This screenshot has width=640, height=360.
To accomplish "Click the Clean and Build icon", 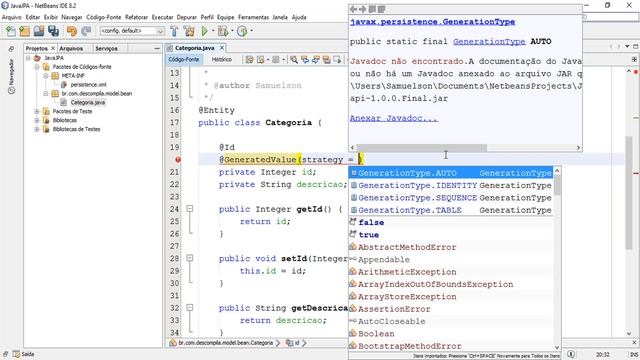I will [189, 31].
